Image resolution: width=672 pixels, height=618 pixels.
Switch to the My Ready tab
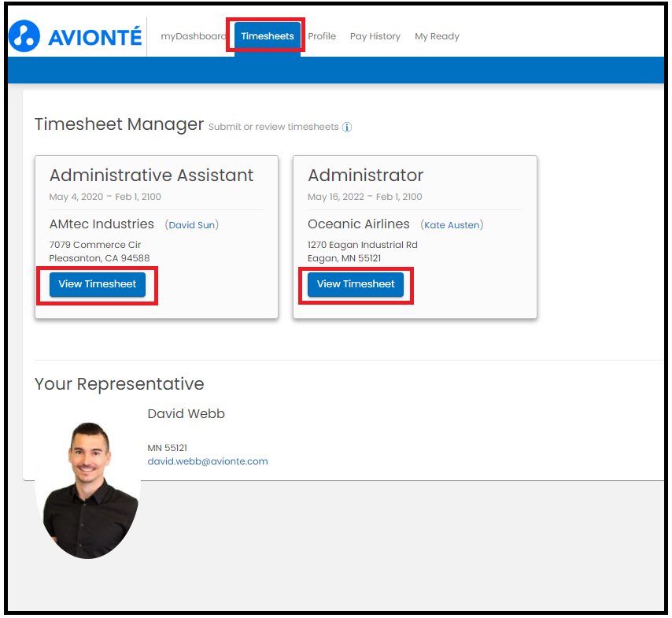[437, 36]
